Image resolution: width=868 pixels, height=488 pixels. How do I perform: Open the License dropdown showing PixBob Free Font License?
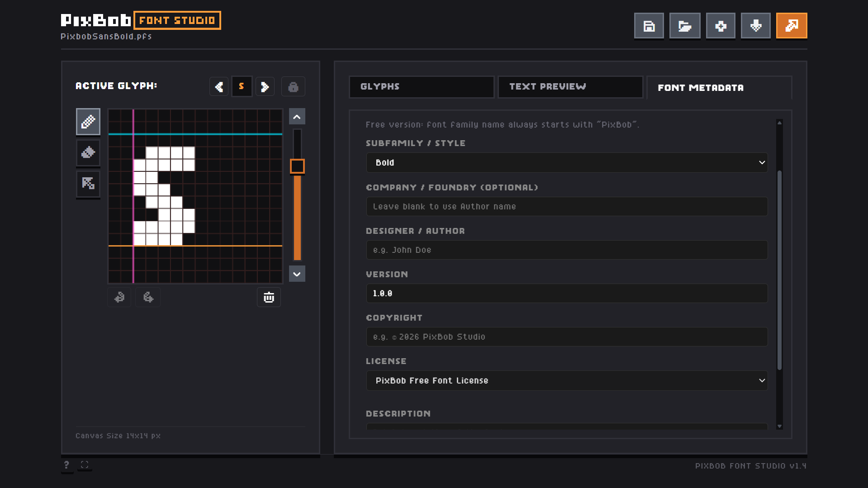click(x=567, y=380)
